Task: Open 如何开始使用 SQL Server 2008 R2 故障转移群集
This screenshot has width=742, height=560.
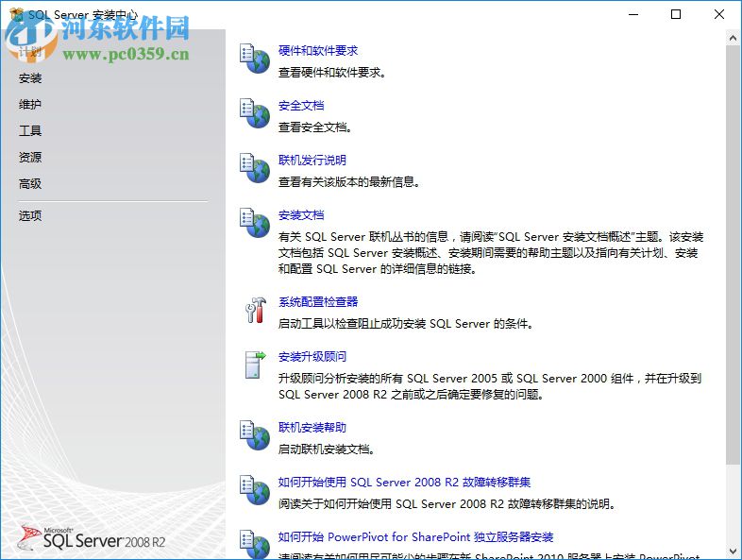Action: click(x=405, y=483)
